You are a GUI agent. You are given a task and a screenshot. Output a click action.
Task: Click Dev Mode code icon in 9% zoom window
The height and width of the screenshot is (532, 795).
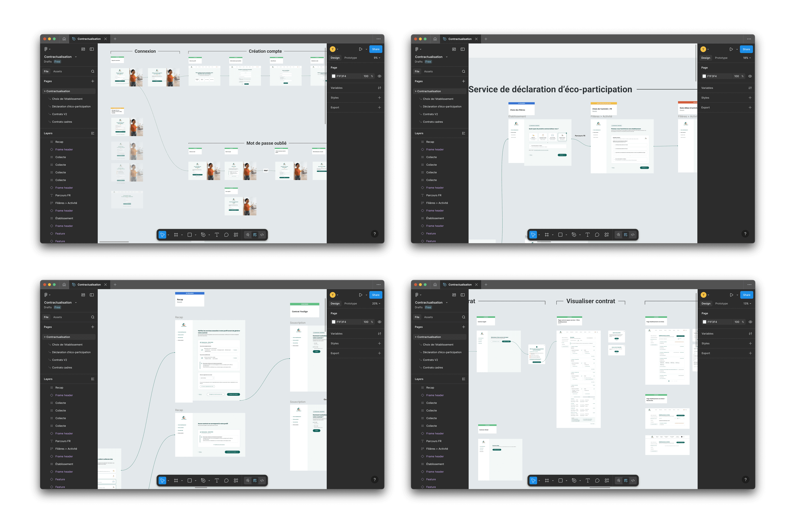262,235
